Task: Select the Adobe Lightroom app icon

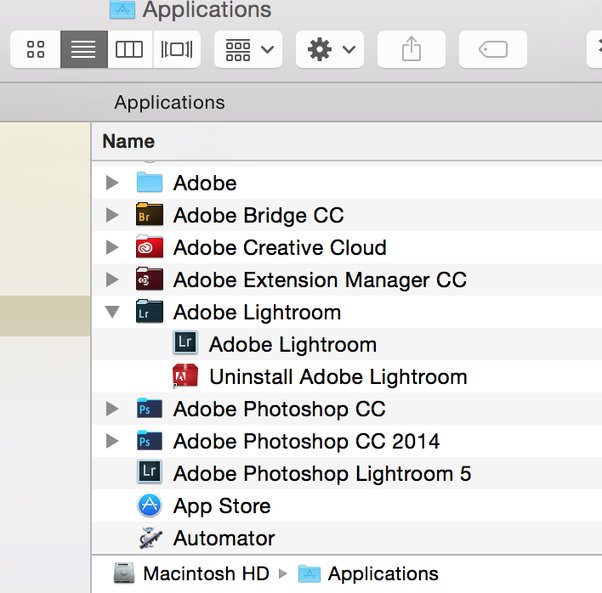Action: point(185,342)
